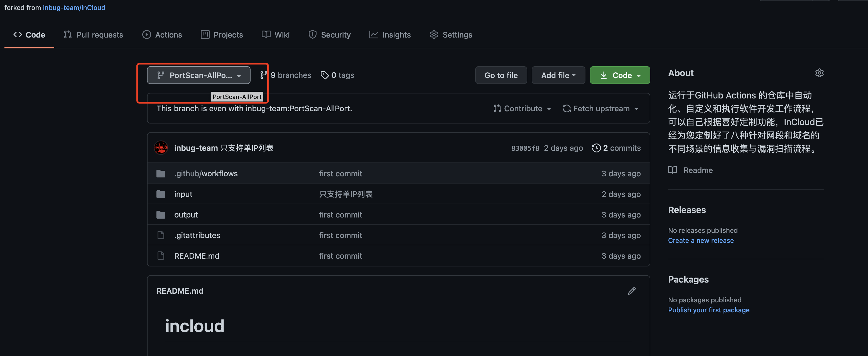Expand the Contribute dropdown
The height and width of the screenshot is (356, 868).
click(x=522, y=108)
